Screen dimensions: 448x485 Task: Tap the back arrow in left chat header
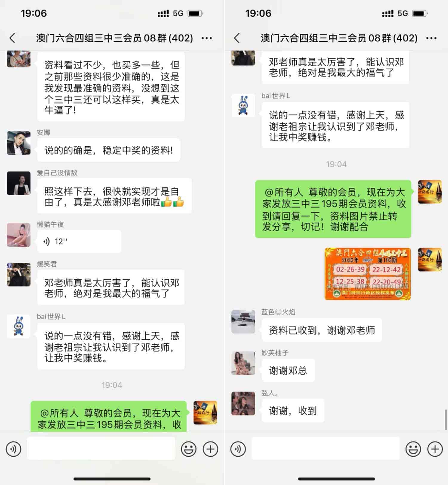pyautogui.click(x=12, y=38)
